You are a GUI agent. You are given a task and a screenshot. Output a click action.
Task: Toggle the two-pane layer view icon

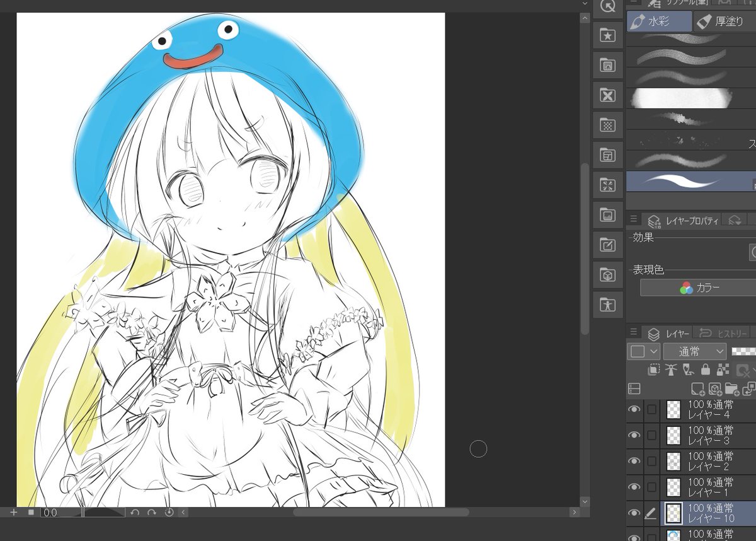634,388
